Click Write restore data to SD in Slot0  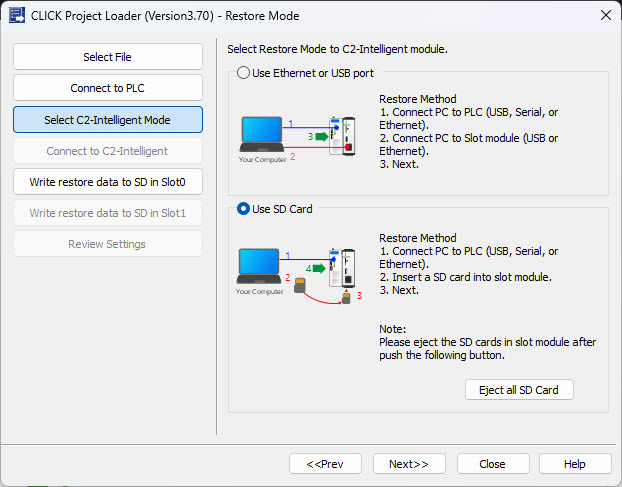[x=108, y=182]
